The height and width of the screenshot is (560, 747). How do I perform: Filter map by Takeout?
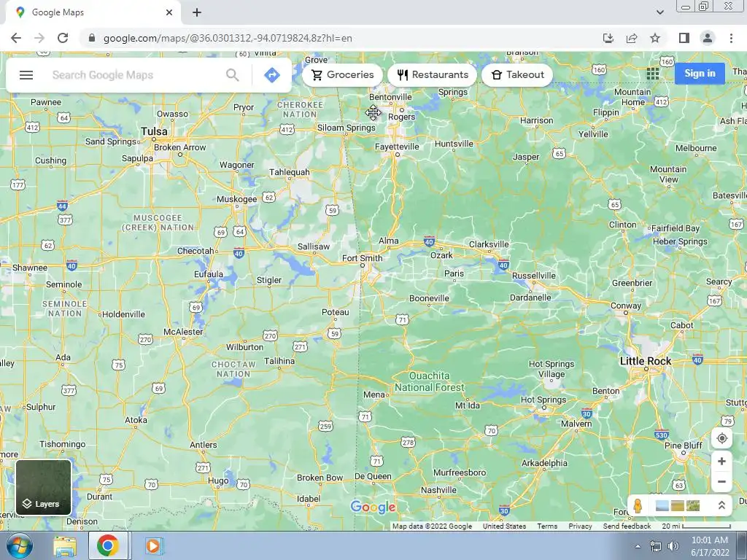tap(517, 75)
